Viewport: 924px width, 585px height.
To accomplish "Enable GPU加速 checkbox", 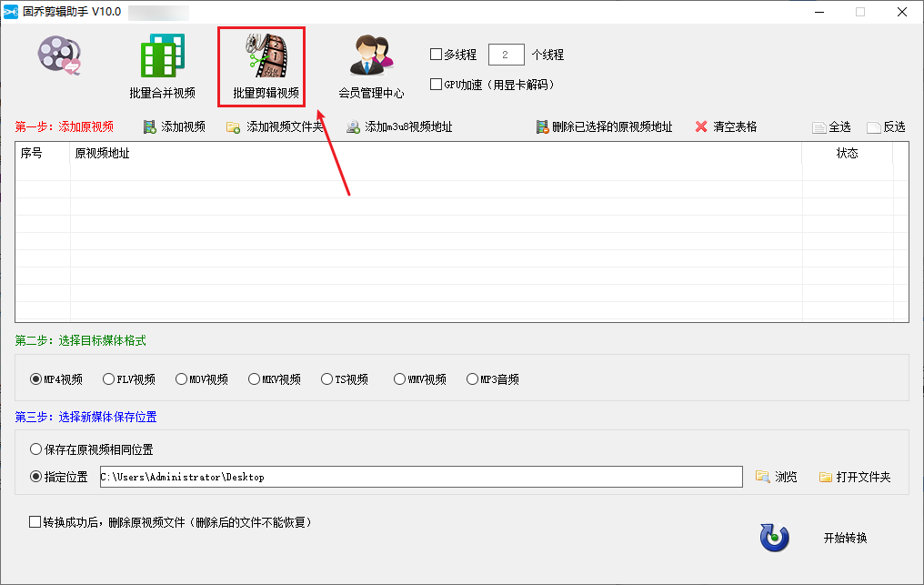I will [437, 85].
